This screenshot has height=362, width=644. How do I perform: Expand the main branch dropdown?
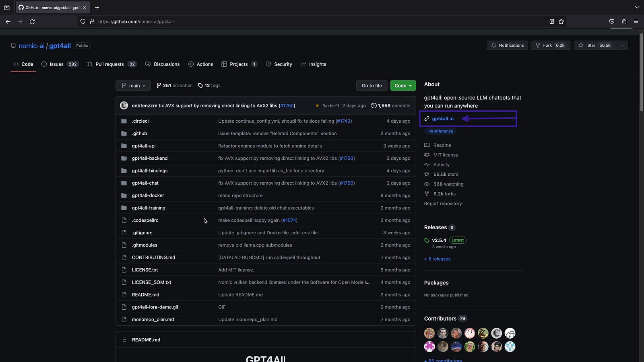pyautogui.click(x=133, y=86)
